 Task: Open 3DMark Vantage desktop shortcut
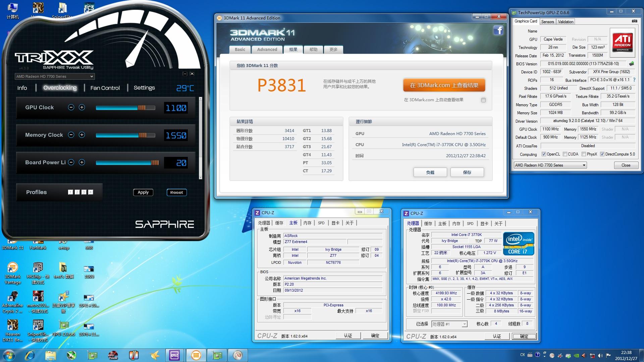(13, 273)
